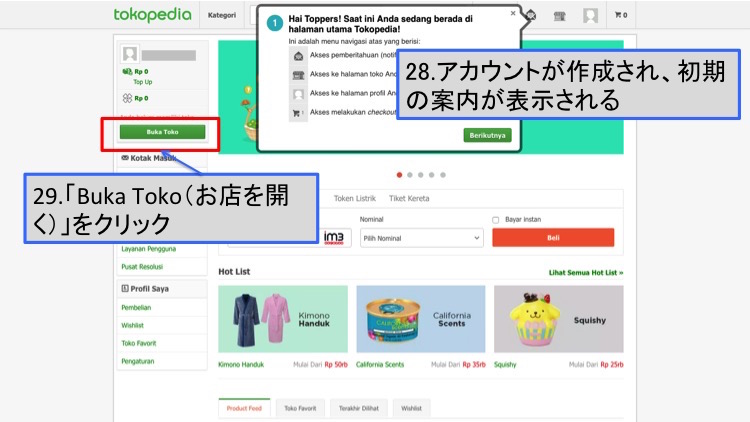Screen dimensions: 750x422
Task: Switch to the Token Listrik tab
Action: (355, 198)
